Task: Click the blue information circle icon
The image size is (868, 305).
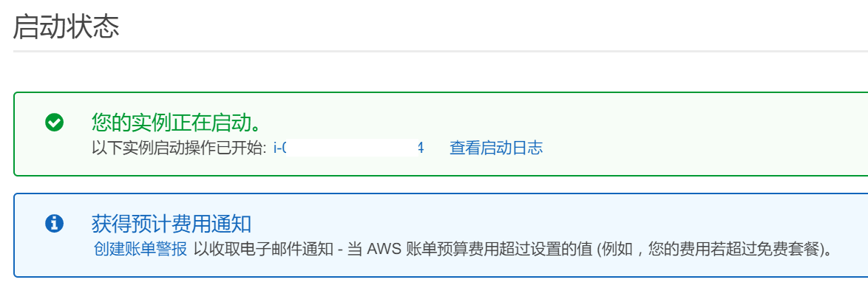Action: (54, 224)
